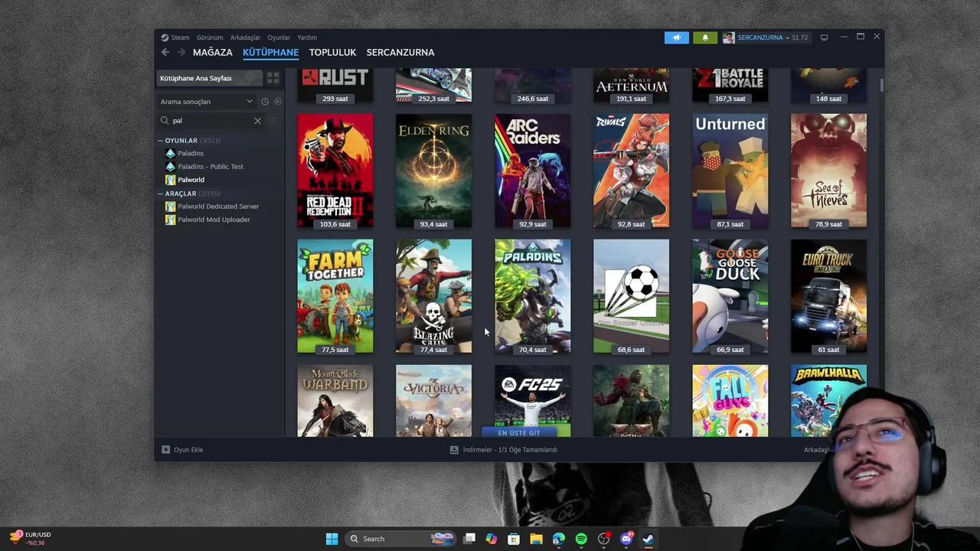Image resolution: width=980 pixels, height=551 pixels.
Task: Open the Paladins cover in grid
Action: (533, 296)
